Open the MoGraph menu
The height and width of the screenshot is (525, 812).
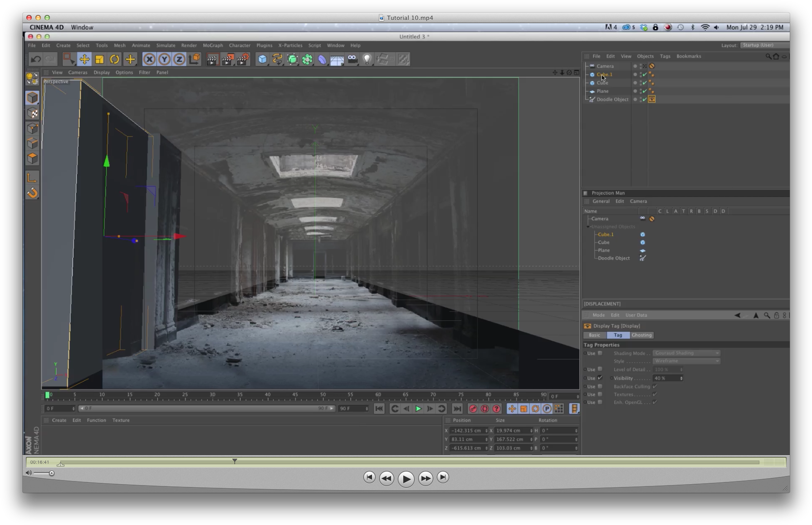(213, 45)
